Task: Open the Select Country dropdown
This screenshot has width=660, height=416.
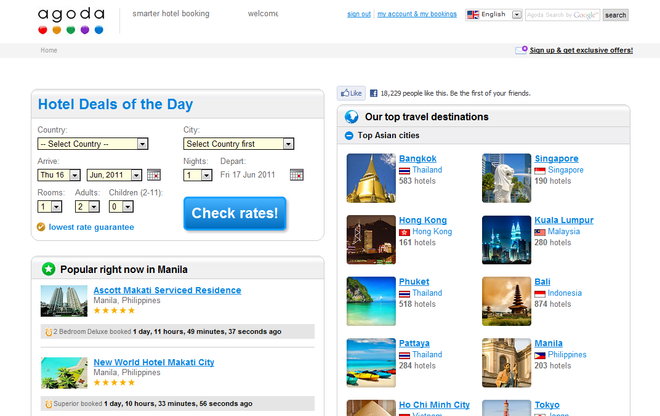Action: pyautogui.click(x=93, y=144)
